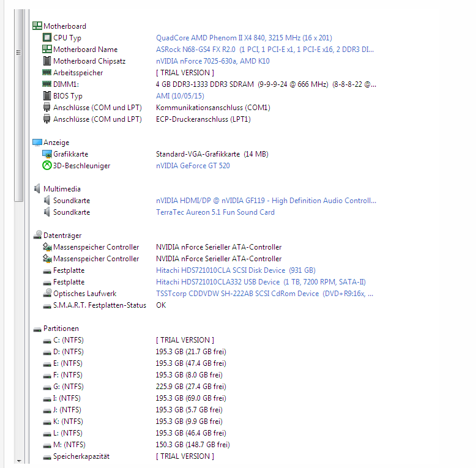This screenshot has height=468, width=476.
Task: Click the M: (NTFS) drive icon
Action: pos(47,445)
